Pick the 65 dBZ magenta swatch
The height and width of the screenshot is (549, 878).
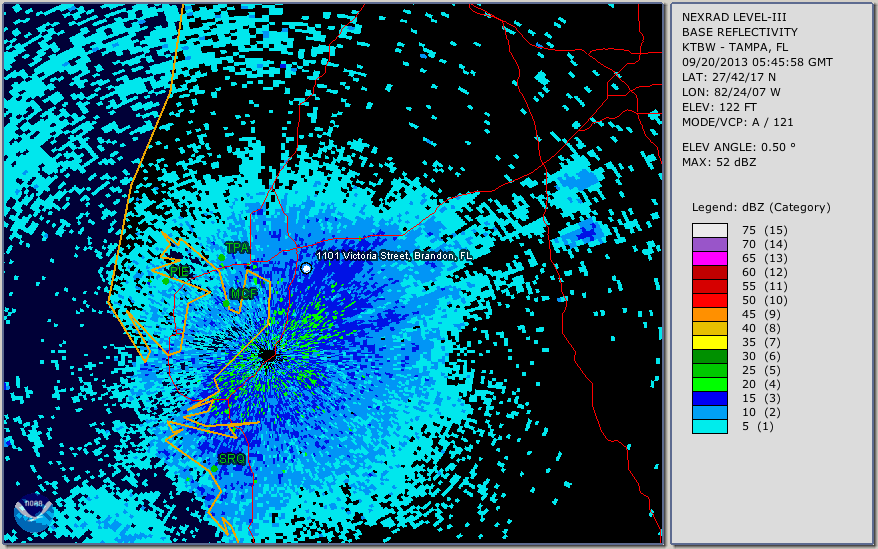coord(709,258)
